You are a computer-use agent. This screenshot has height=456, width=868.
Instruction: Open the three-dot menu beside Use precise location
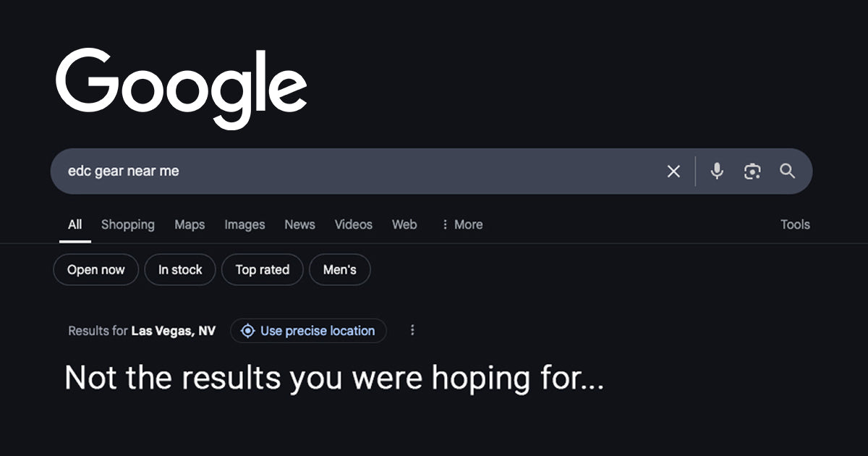[412, 330]
